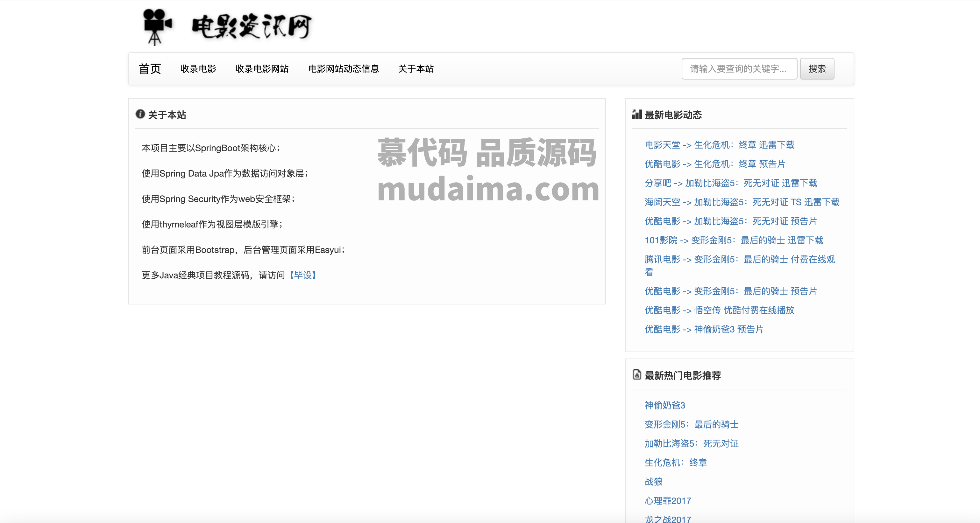This screenshot has height=523, width=980.
Task: Select 电影网站动态信息 in the navbar
Action: (x=344, y=69)
